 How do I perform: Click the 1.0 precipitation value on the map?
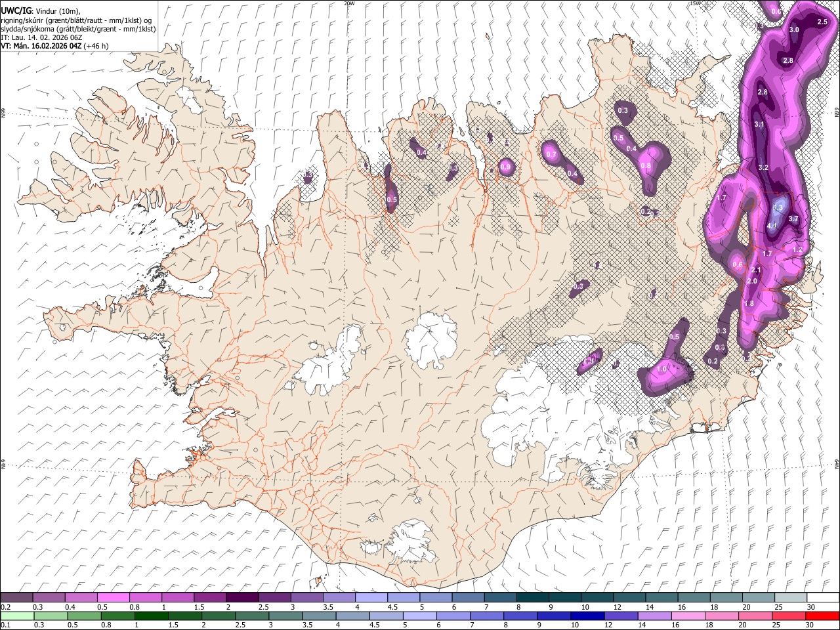point(661,369)
